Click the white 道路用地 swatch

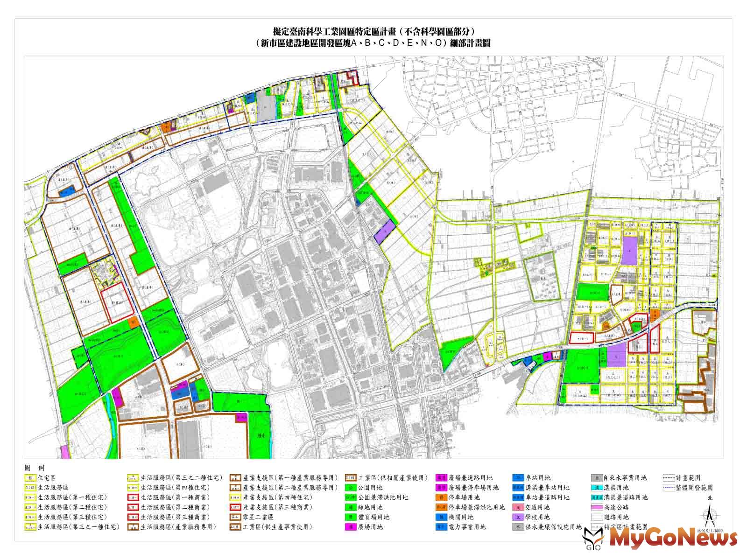(597, 517)
